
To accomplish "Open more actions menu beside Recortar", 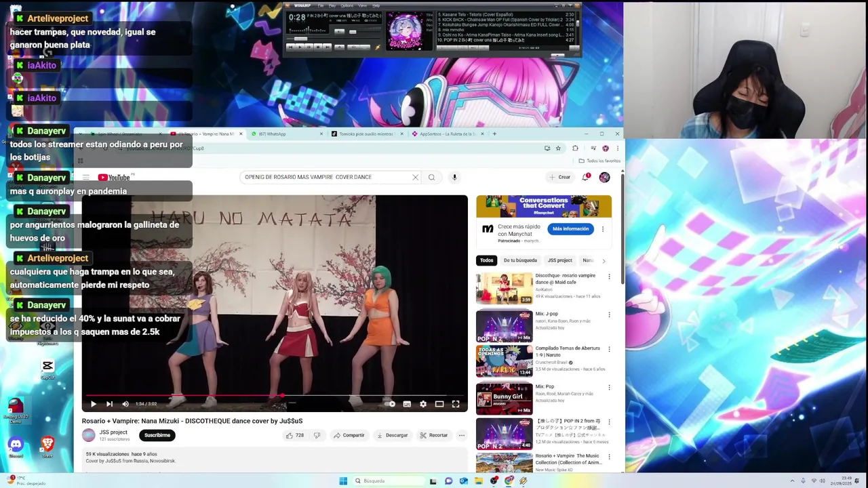I will point(462,435).
